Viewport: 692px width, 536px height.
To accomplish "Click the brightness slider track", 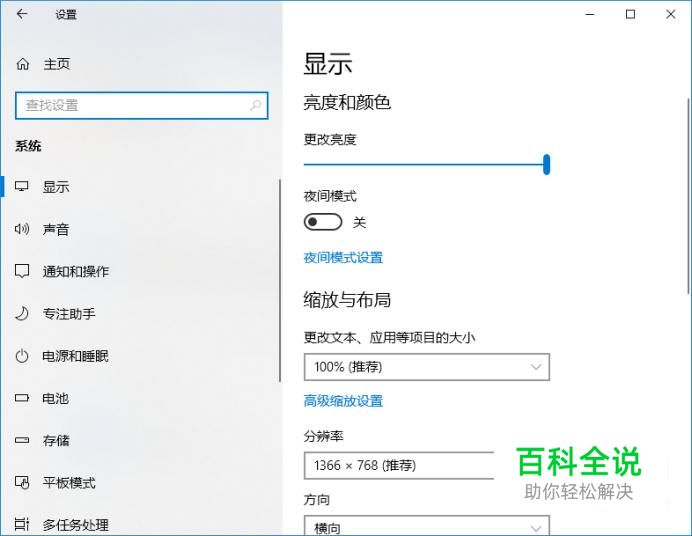I will 424,165.
